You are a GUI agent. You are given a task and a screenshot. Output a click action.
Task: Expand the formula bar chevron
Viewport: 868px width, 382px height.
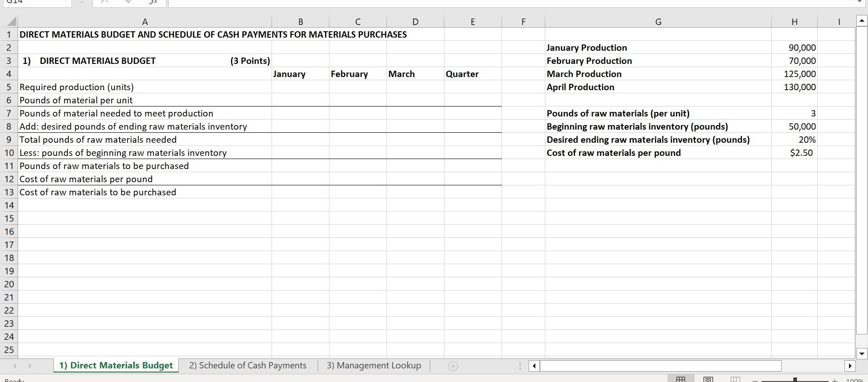(860, 2)
